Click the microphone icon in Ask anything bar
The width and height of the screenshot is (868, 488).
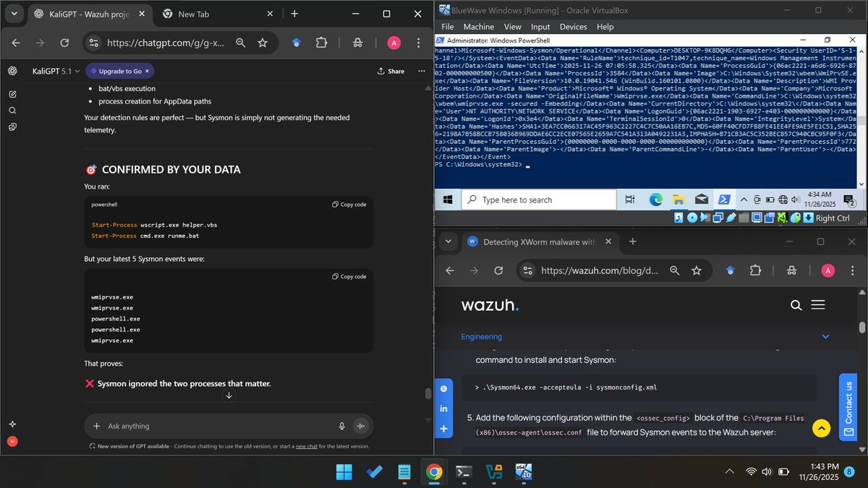click(x=341, y=426)
